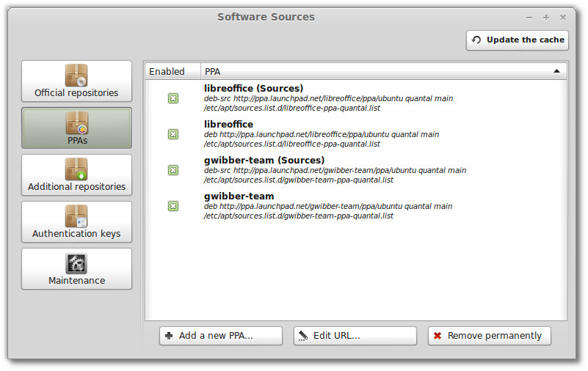Click the red X icon on Remove permanently
This screenshot has width=588, height=371.
pyautogui.click(x=438, y=336)
